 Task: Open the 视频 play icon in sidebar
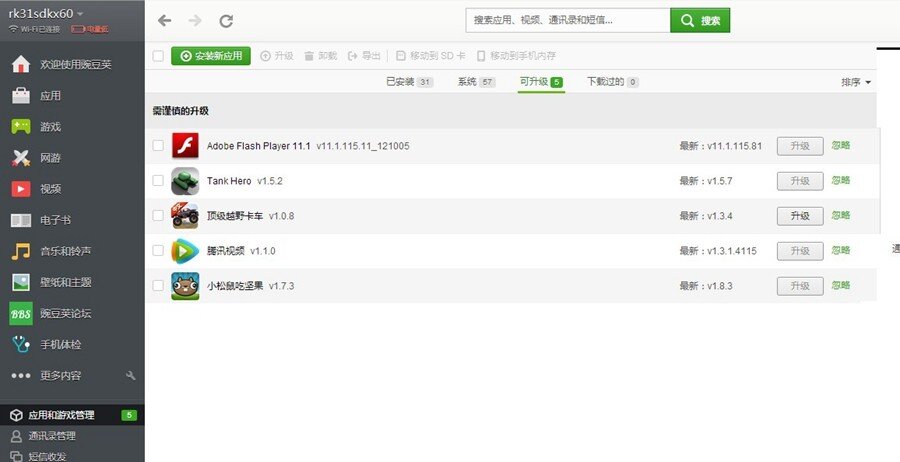tap(21, 189)
